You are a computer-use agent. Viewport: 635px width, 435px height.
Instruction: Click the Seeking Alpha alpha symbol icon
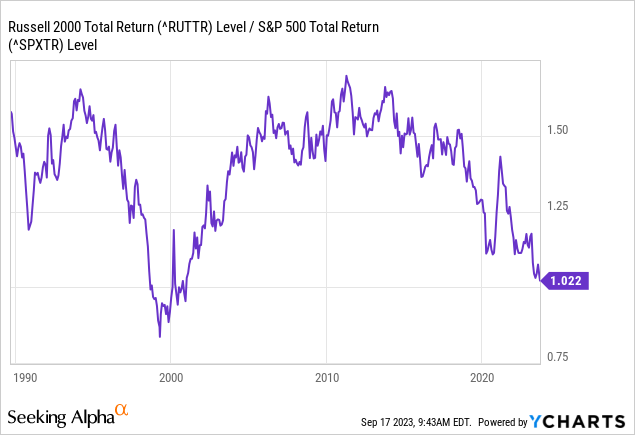pos(121,410)
